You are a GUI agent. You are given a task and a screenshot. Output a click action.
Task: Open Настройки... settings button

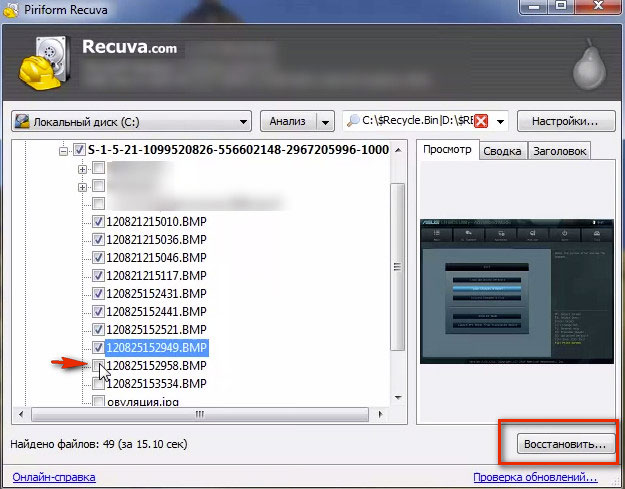[x=565, y=121]
